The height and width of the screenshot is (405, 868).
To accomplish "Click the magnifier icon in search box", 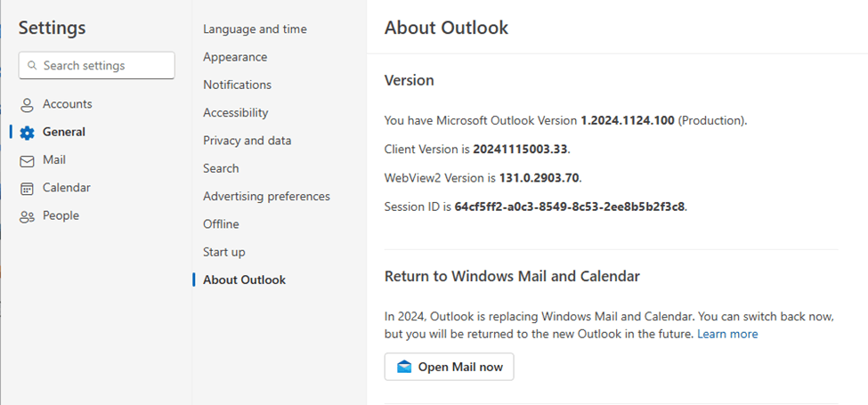I will (33, 66).
